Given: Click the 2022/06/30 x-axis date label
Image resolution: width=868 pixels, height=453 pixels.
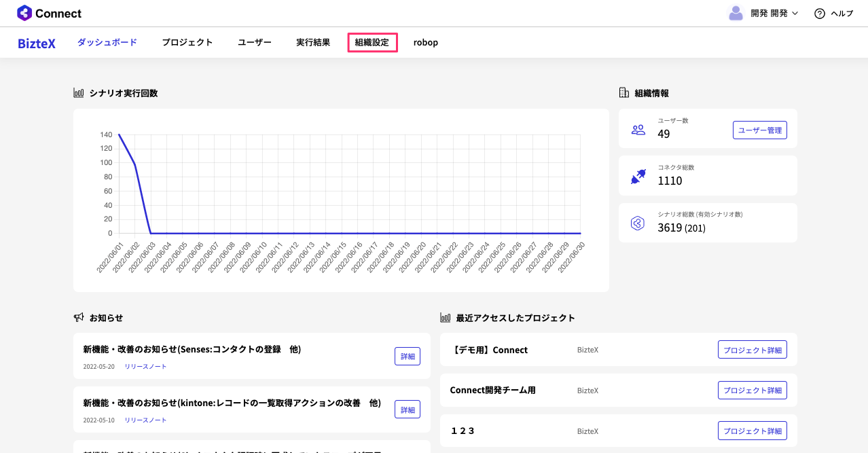Looking at the screenshot, I should tap(572, 258).
